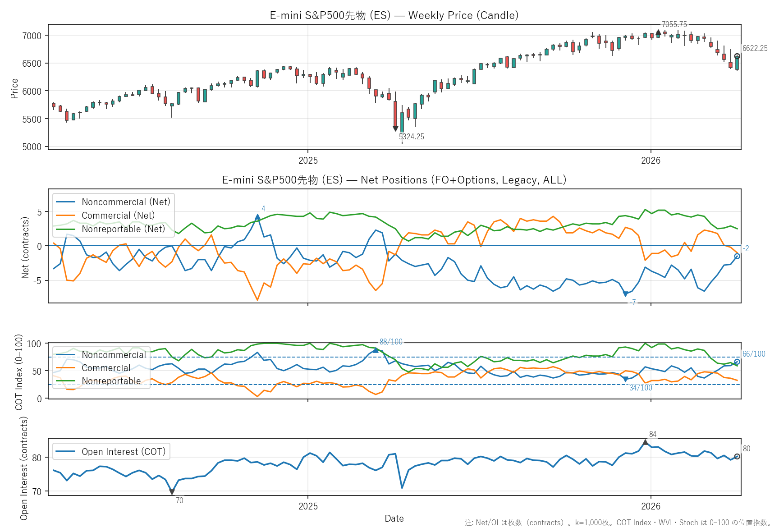
Task: Click the latest price circle at 6622.25
Action: (x=737, y=56)
